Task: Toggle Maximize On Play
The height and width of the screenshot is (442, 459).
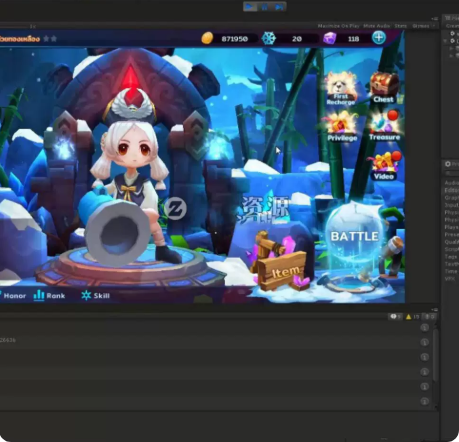Action: [x=338, y=26]
